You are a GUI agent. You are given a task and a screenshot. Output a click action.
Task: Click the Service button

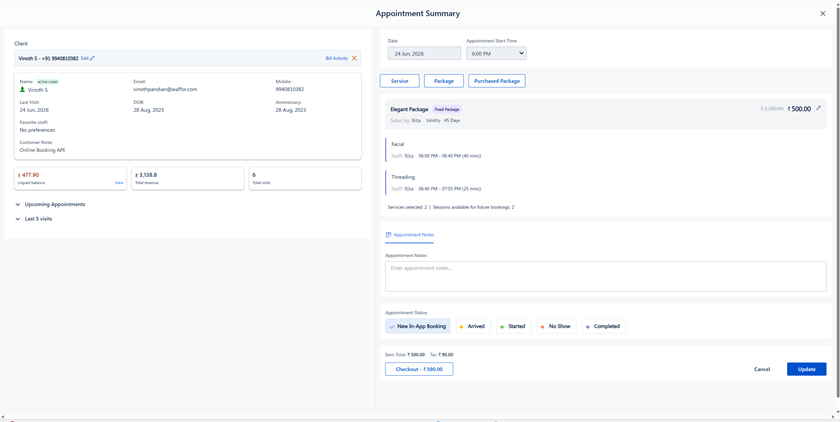tap(400, 81)
